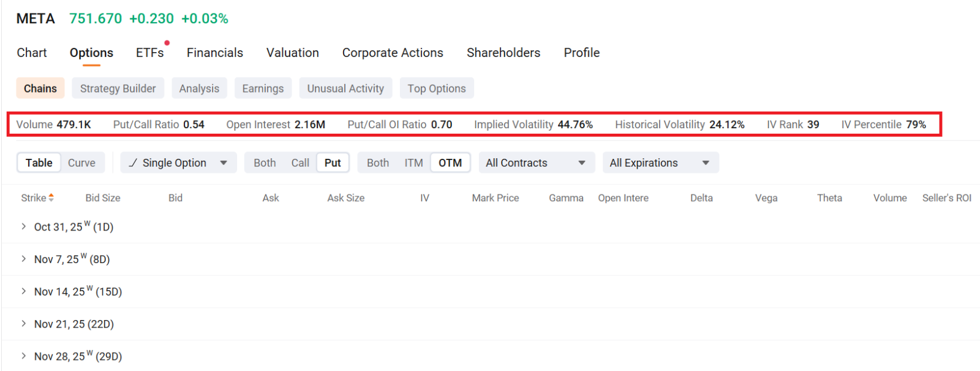The image size is (980, 371).
Task: Open the All Contracts dropdown
Action: pos(537,163)
